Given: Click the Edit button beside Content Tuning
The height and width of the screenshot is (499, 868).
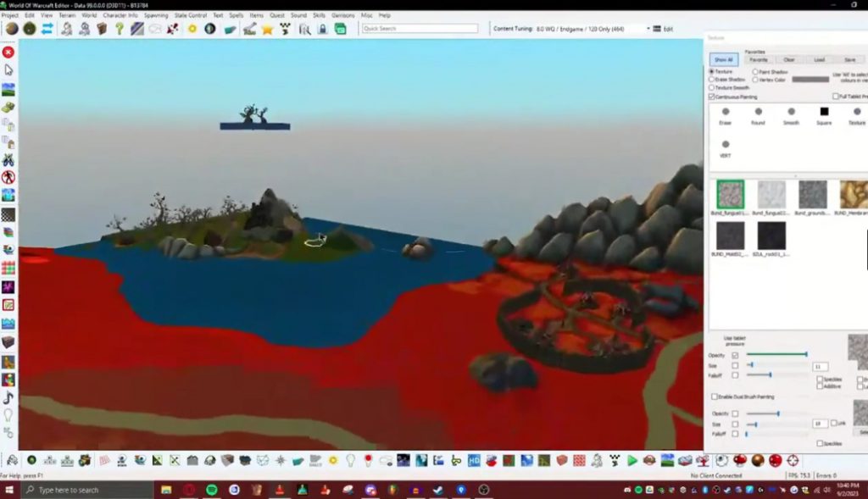Looking at the screenshot, I should [663, 29].
